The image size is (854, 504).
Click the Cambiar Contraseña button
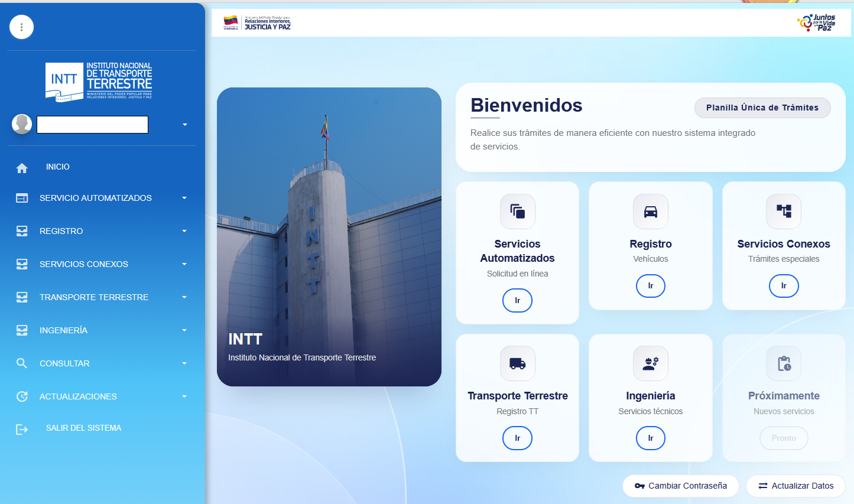coord(681,486)
